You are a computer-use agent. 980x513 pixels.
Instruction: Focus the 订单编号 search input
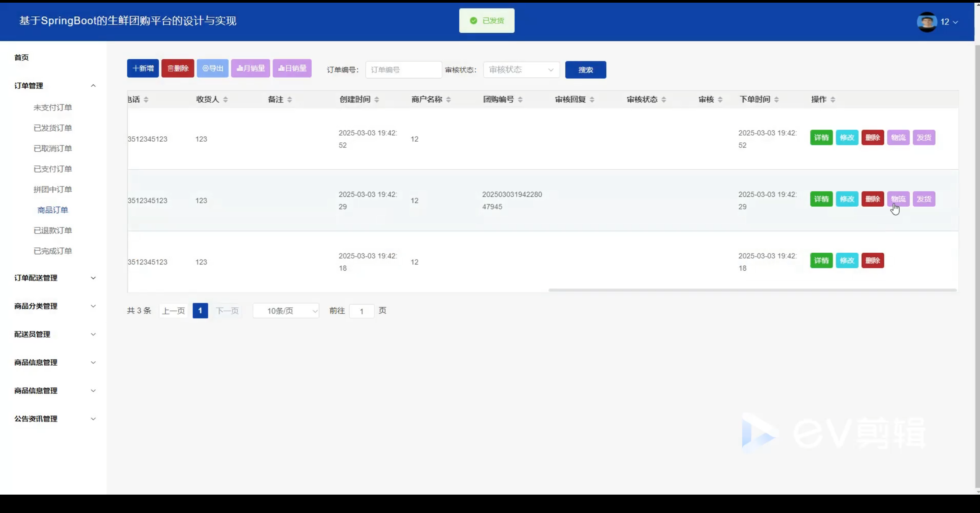coord(403,70)
